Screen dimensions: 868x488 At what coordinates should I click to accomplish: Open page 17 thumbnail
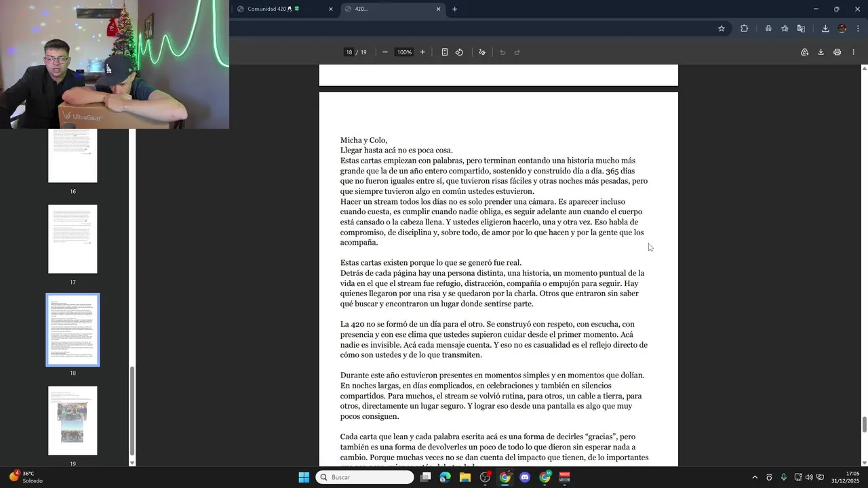tap(73, 239)
